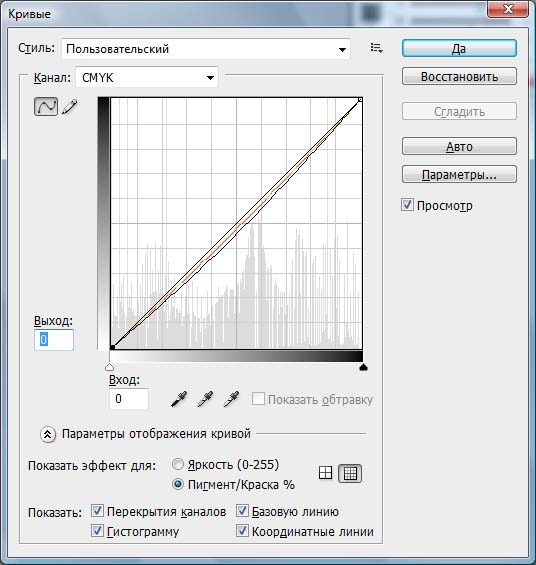Toggle Координатные линии checkbox

click(242, 530)
